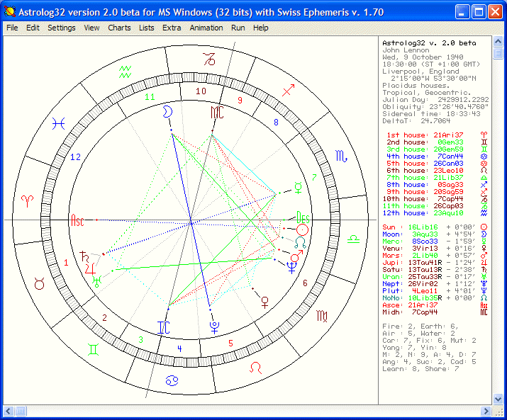Viewport: 507px width, 420px height.
Task: Click the Des descendant label in the chart
Action: point(303,217)
